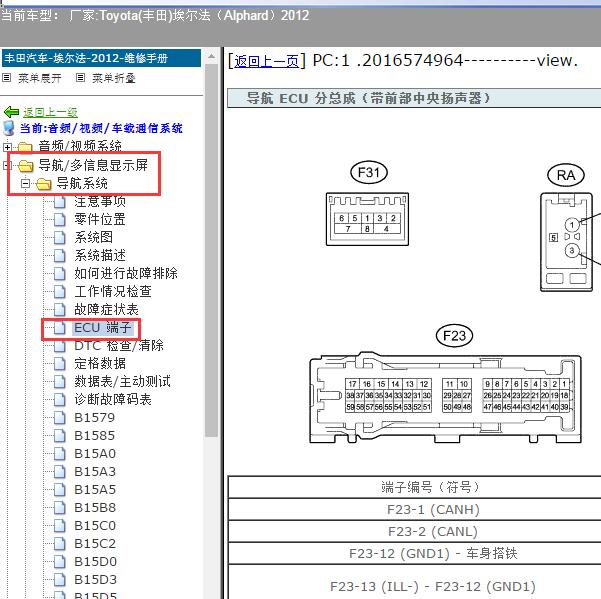This screenshot has width=601, height=599.
Task: Click the page icon next to B1585
Action: [x=59, y=436]
